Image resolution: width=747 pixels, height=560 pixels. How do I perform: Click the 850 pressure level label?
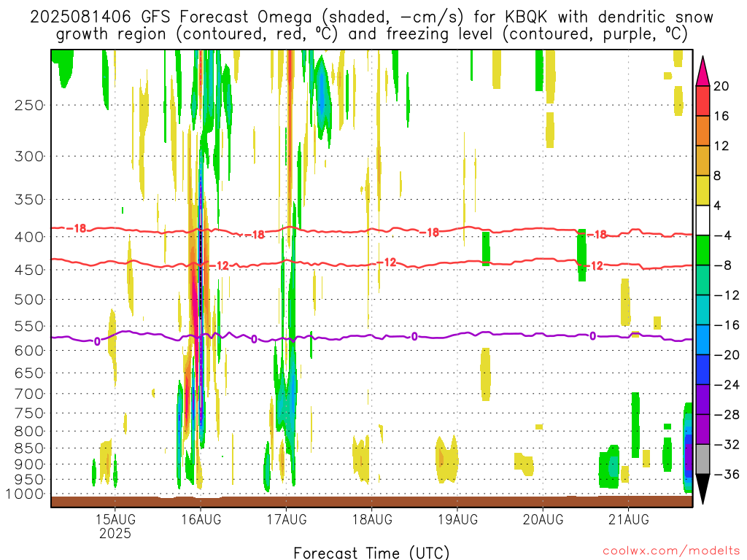pyautogui.click(x=29, y=448)
